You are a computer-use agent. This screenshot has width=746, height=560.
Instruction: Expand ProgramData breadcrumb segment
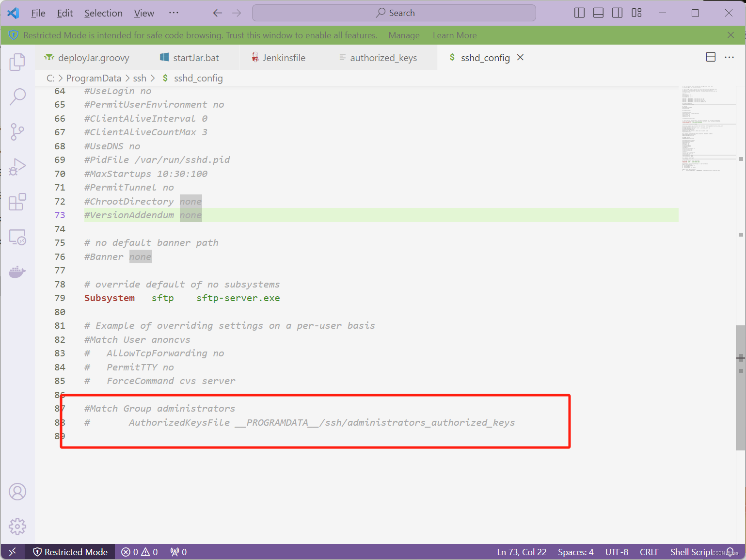tap(94, 78)
